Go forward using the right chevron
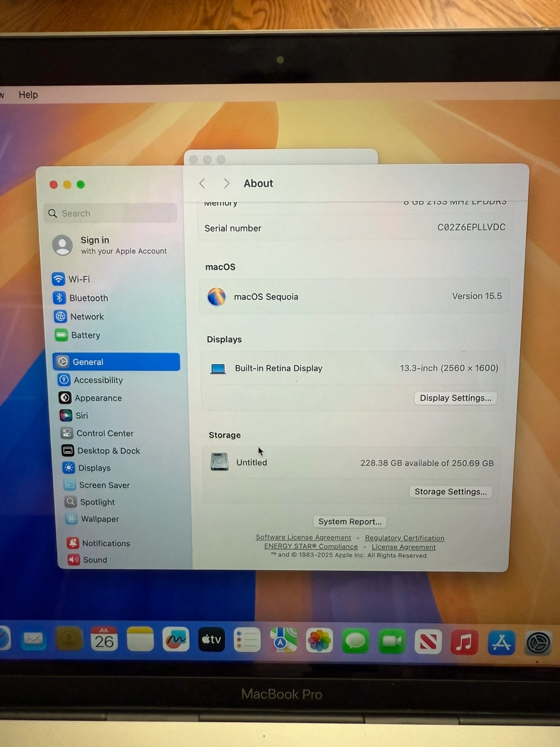 point(226,183)
